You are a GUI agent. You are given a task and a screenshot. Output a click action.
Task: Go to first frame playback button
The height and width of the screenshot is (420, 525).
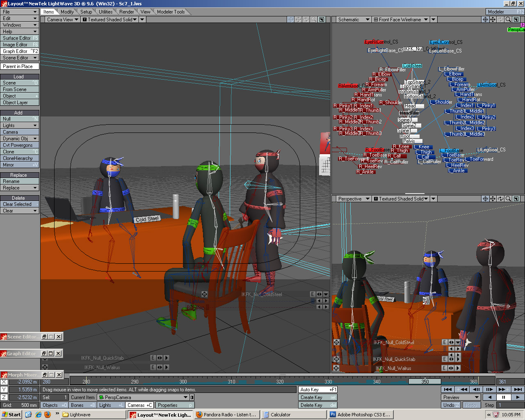(448, 389)
